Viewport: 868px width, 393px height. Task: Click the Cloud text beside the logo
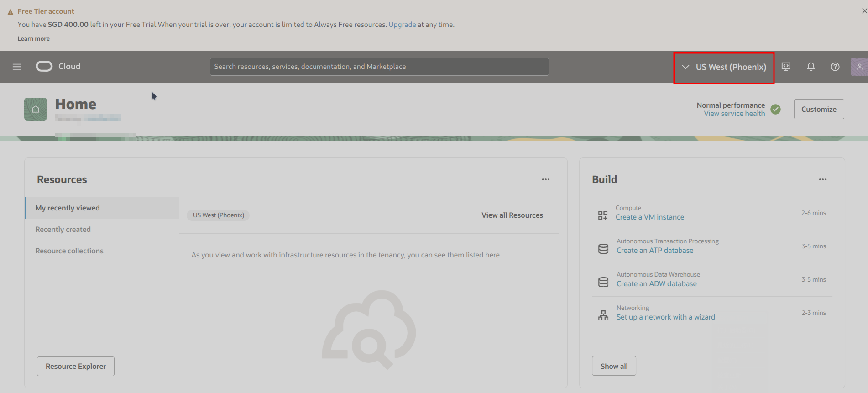pos(69,67)
